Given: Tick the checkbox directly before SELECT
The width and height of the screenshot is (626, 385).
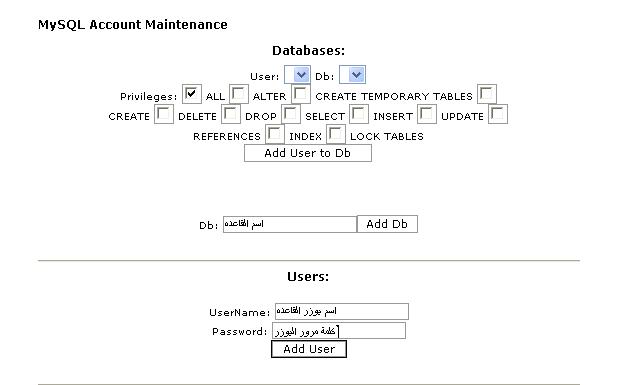Looking at the screenshot, I should coord(291,114).
